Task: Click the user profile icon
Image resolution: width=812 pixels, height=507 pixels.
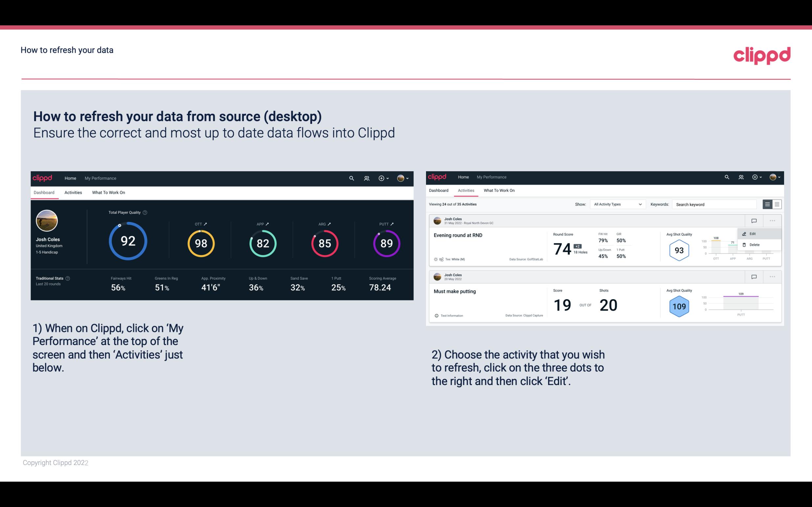Action: (402, 178)
